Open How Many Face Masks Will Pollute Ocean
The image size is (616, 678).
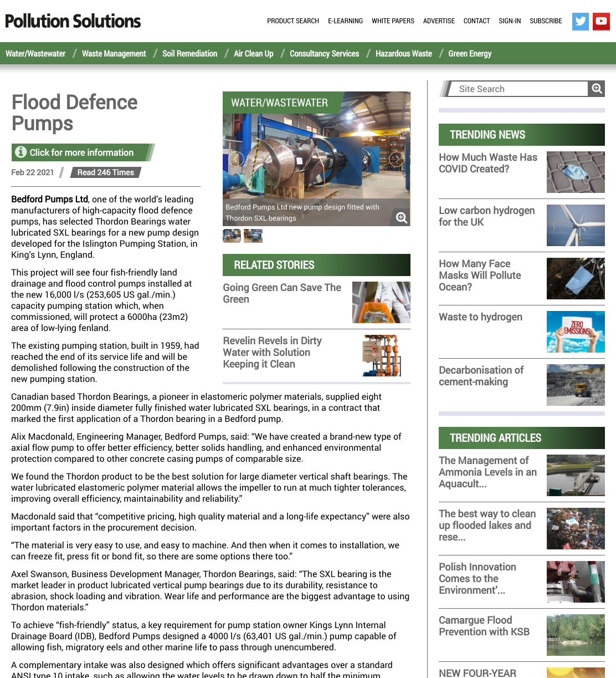pyautogui.click(x=480, y=276)
